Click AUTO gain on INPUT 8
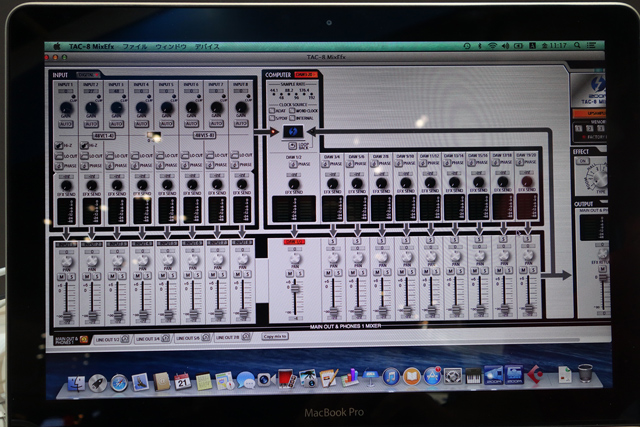The height and width of the screenshot is (427, 640). pos(241,123)
